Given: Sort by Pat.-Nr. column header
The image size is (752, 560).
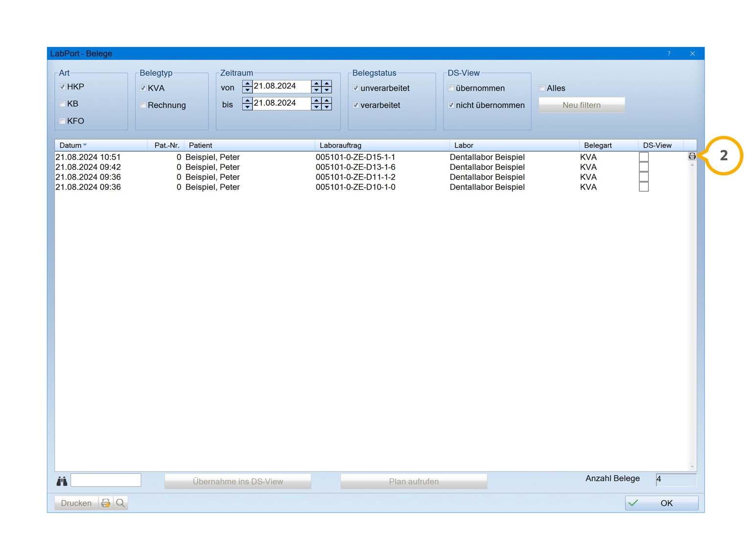Looking at the screenshot, I should pyautogui.click(x=166, y=145).
